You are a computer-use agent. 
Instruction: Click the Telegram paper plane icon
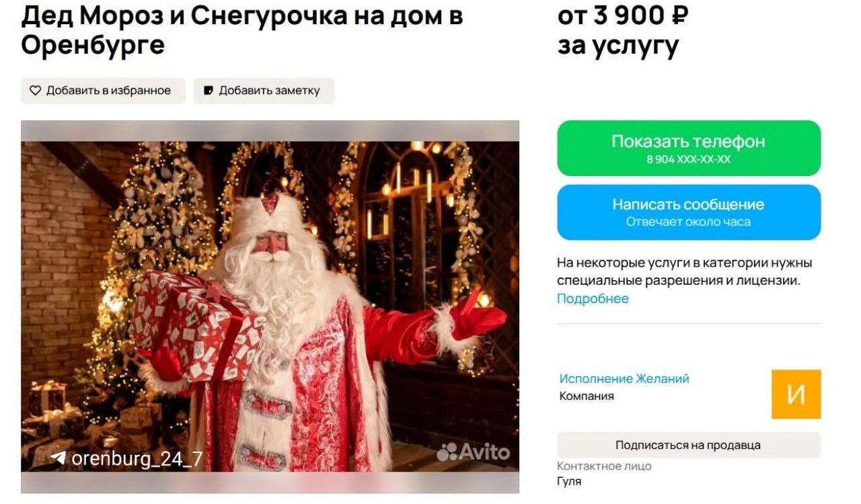[x=59, y=458]
